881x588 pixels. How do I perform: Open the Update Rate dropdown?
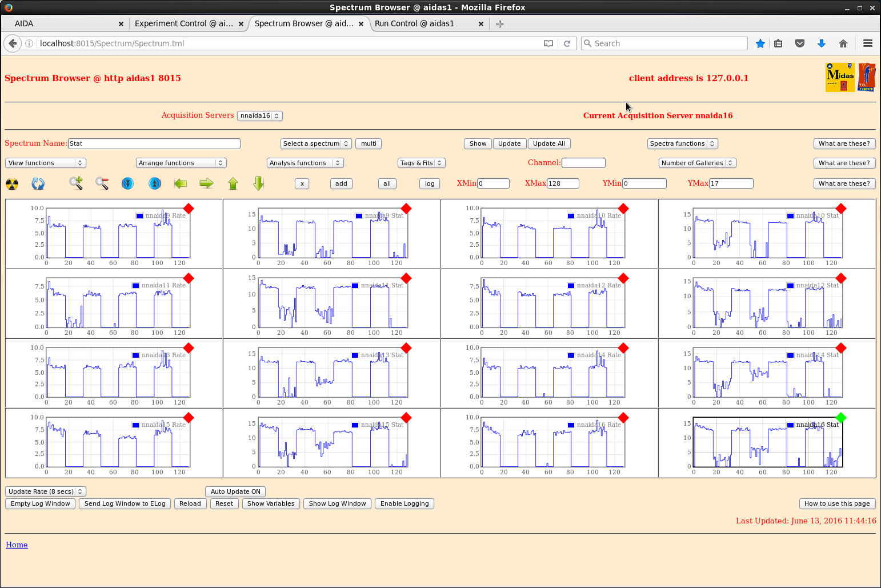coord(45,491)
